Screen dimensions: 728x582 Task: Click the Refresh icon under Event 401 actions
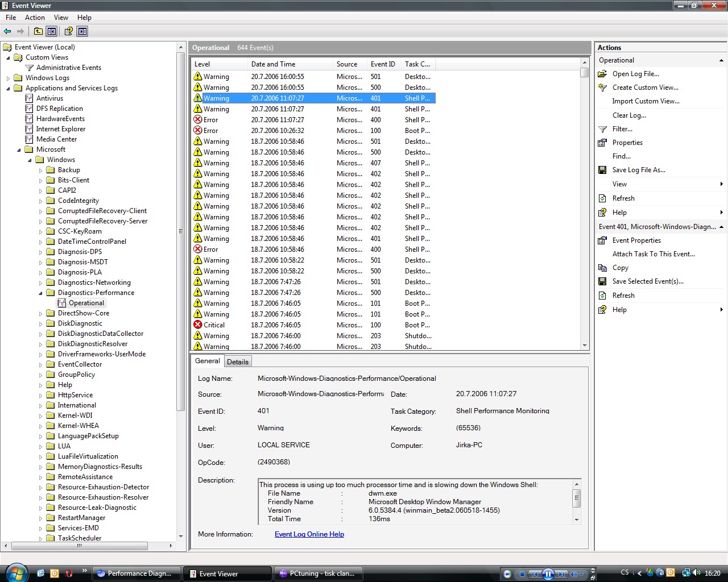tap(602, 296)
